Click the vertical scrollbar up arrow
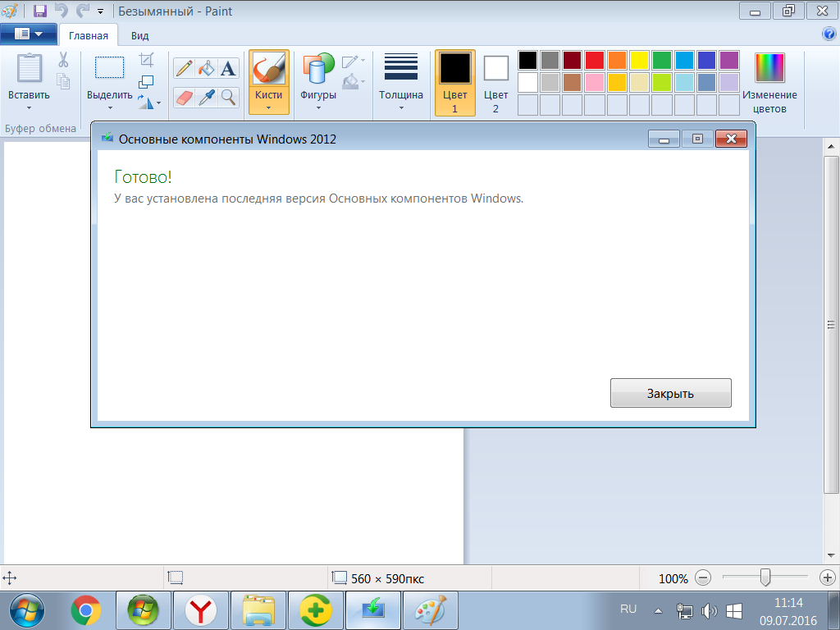 831,146
